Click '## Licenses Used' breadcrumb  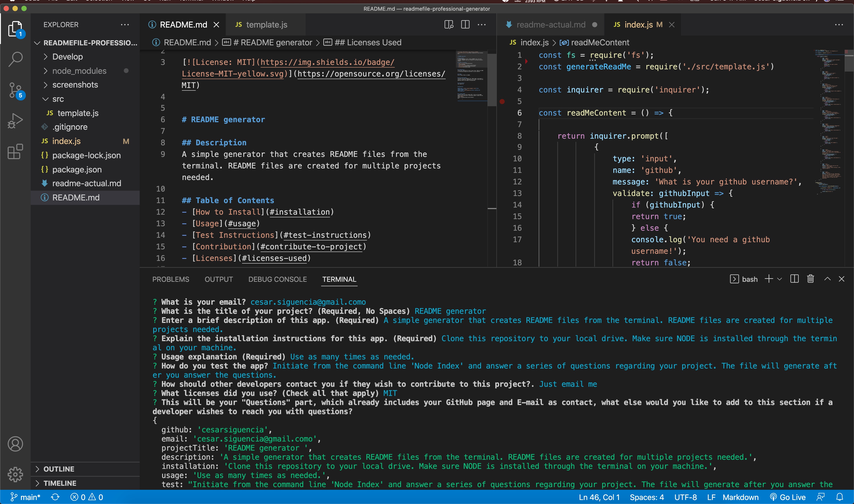tap(362, 42)
